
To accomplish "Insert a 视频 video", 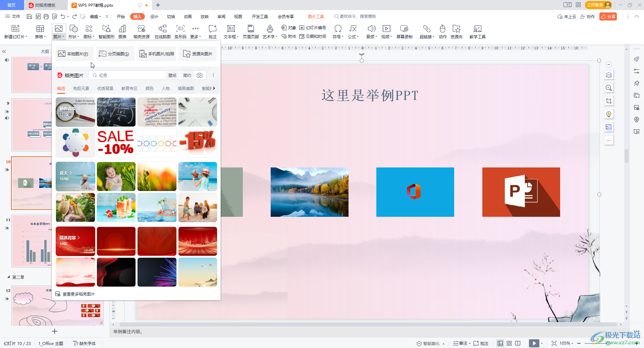I will point(387,32).
